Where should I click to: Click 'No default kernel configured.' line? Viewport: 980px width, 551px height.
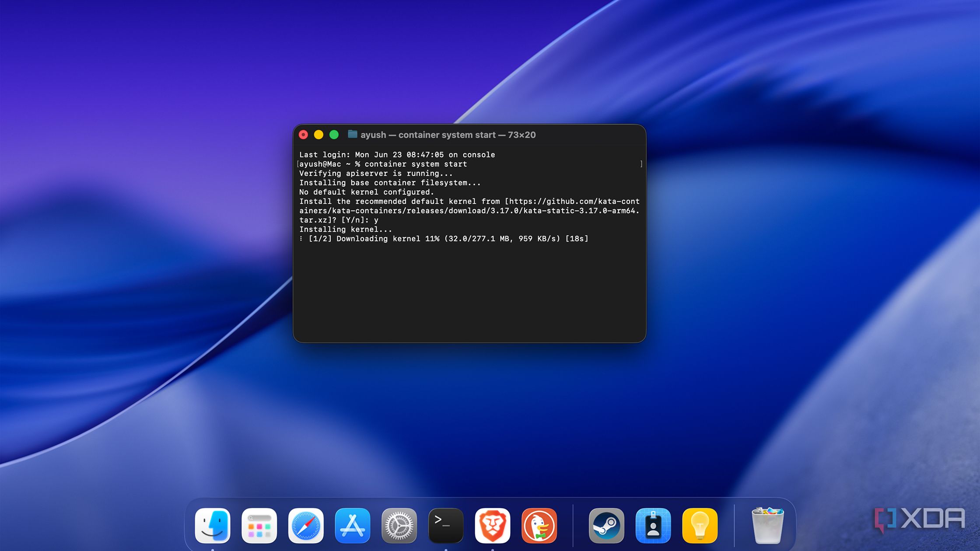[367, 192]
